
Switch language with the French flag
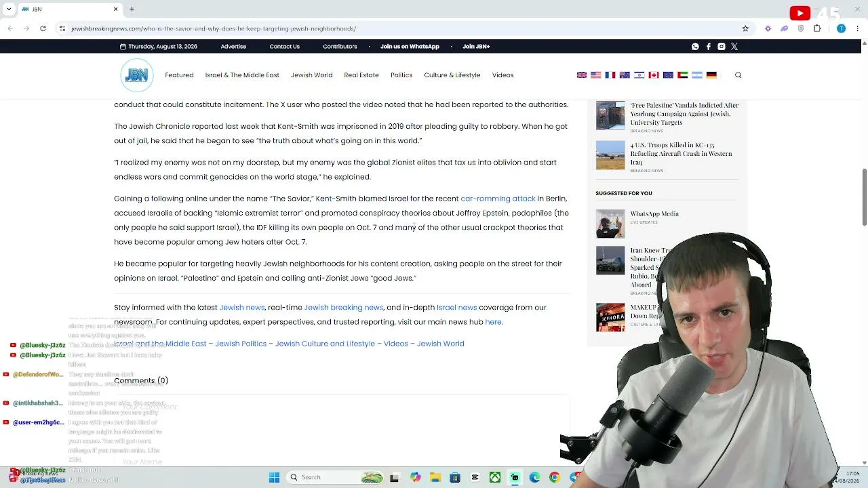(610, 75)
